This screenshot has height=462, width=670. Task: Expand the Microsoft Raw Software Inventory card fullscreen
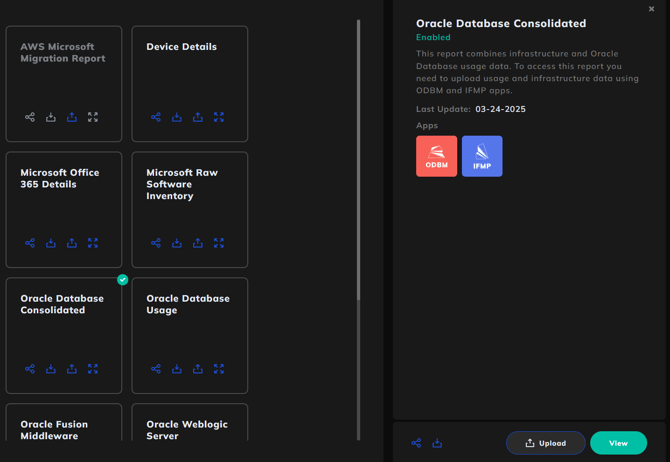[x=219, y=243]
